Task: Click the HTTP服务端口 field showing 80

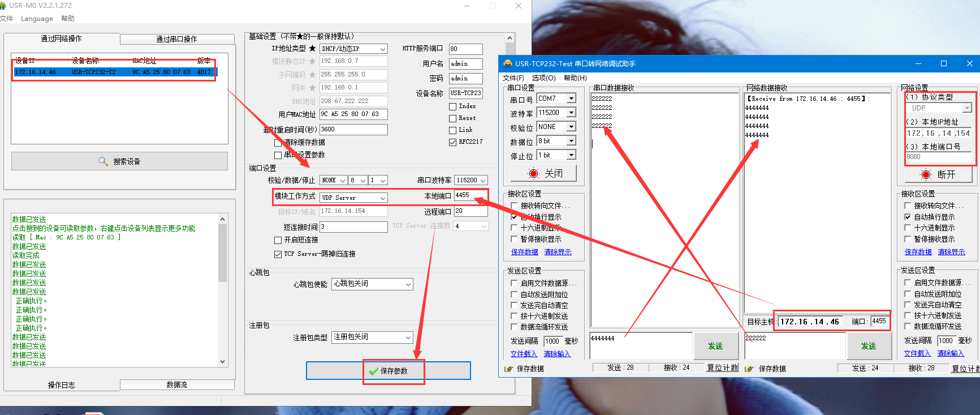Action: (x=466, y=49)
